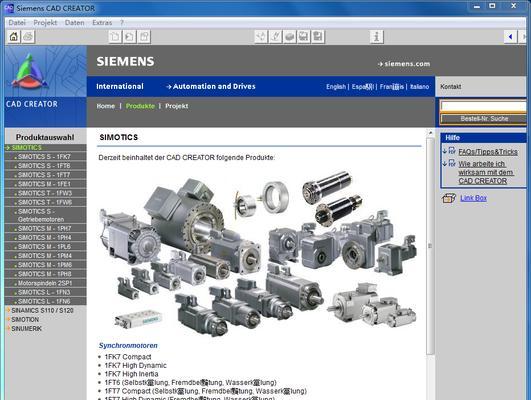Click the last floppy-disk toolbar icon
This screenshot has height=400, width=531.
tap(318, 37)
